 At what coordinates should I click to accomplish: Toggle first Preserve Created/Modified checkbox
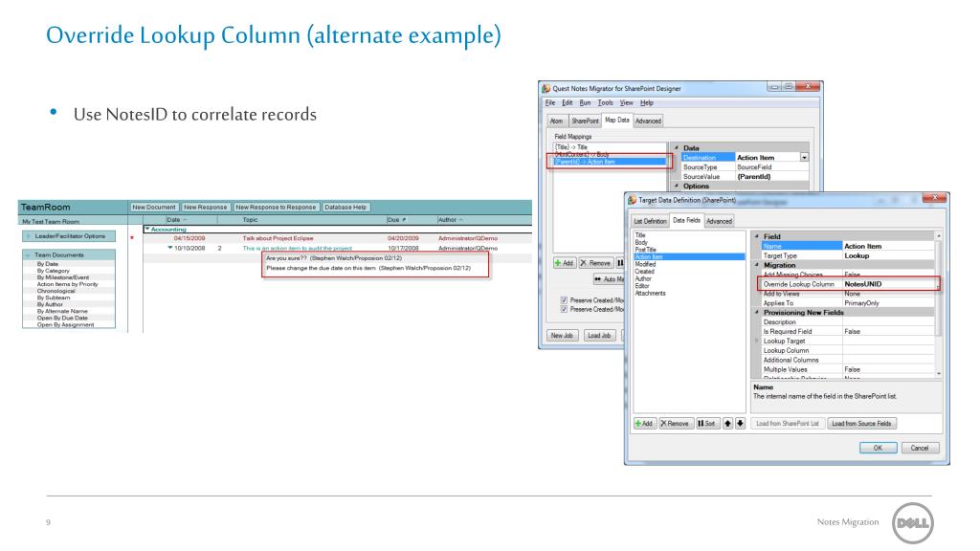[564, 299]
